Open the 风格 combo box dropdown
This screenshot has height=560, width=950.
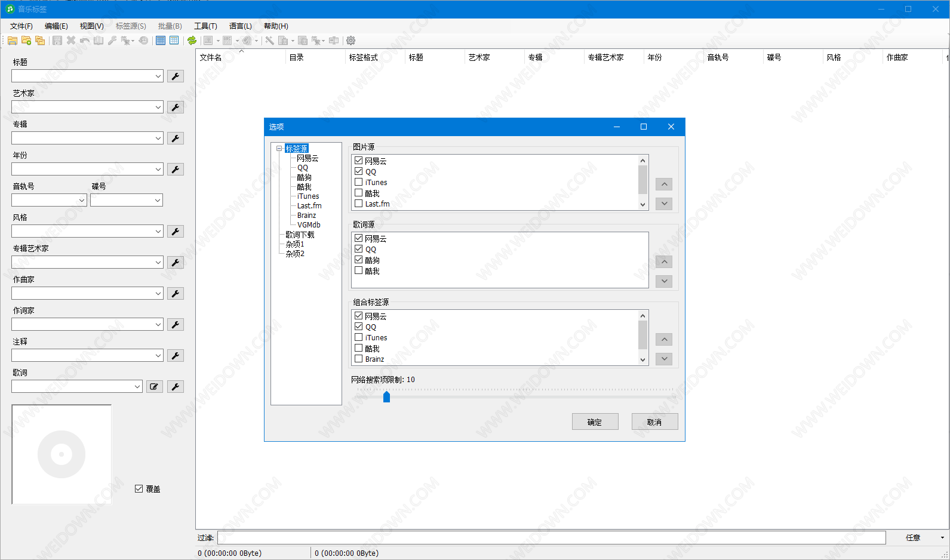pos(158,232)
